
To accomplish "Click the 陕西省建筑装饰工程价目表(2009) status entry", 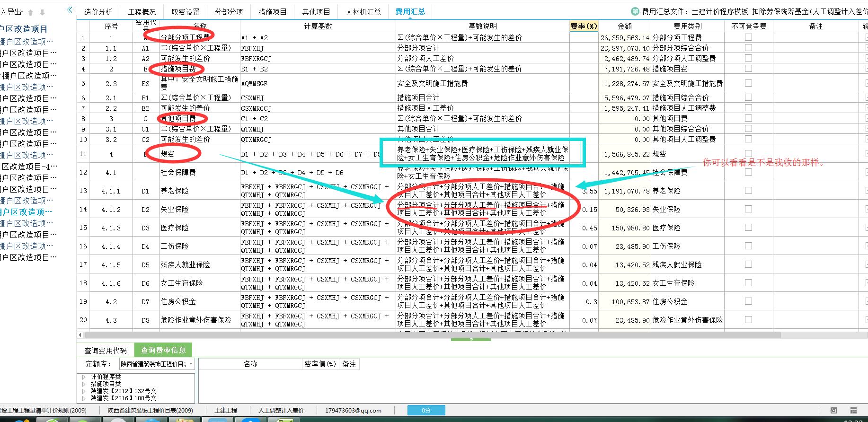I will 151,411.
